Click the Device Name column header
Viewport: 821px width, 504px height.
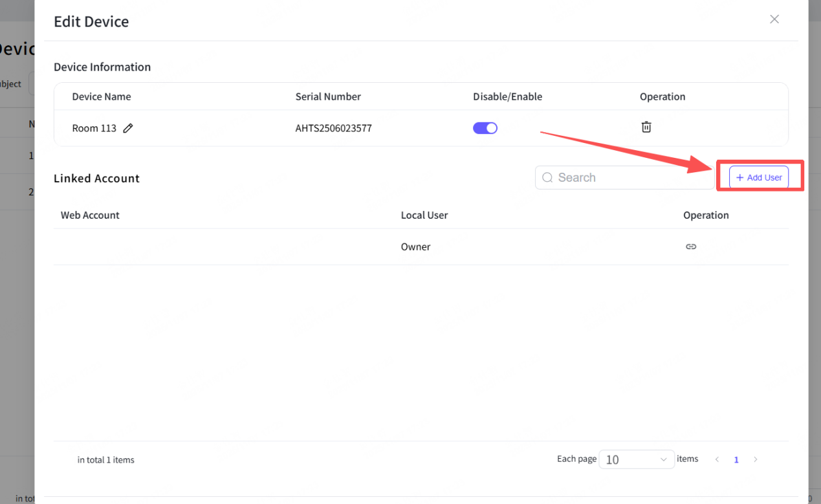pos(102,96)
